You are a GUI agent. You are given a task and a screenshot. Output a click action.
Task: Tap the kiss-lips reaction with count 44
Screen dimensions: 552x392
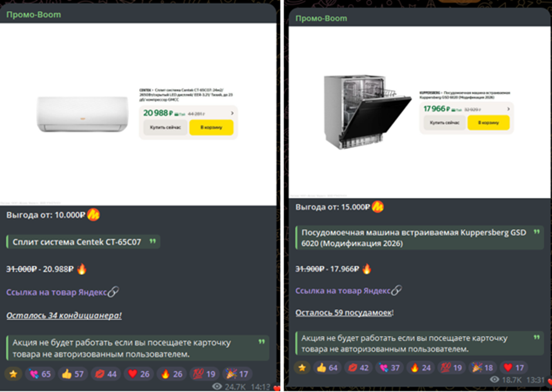pos(106,374)
